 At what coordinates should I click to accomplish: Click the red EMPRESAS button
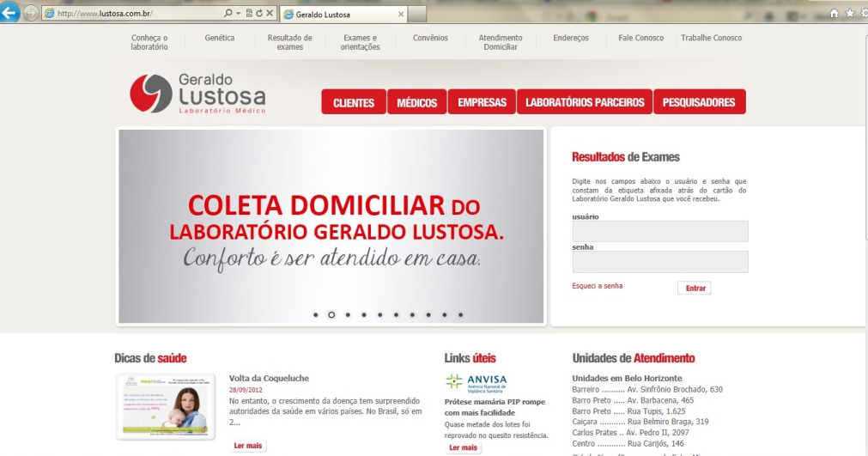coord(482,102)
